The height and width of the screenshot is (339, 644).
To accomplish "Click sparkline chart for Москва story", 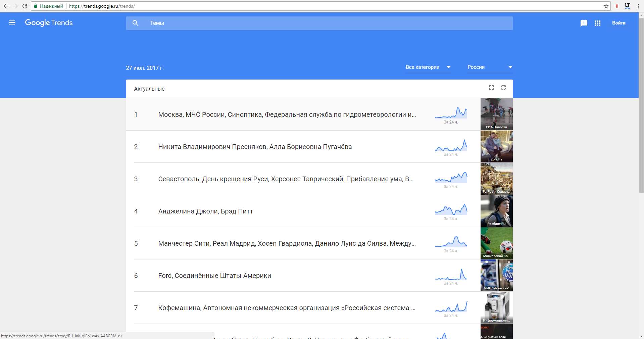I will (x=451, y=113).
